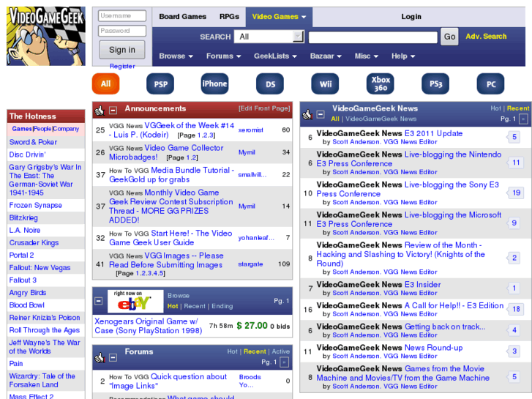Open 19 comments on Sony E3 live-blog

(514, 193)
